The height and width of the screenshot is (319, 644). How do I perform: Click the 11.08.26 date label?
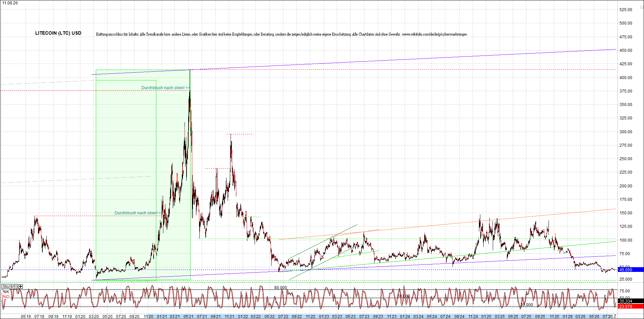pyautogui.click(x=10, y=3)
